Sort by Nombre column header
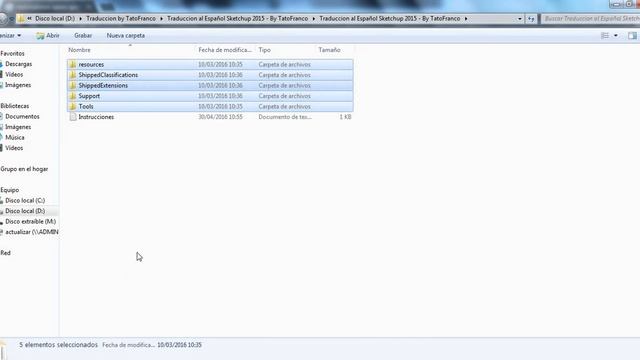This screenshot has height=360, width=640. point(79,50)
